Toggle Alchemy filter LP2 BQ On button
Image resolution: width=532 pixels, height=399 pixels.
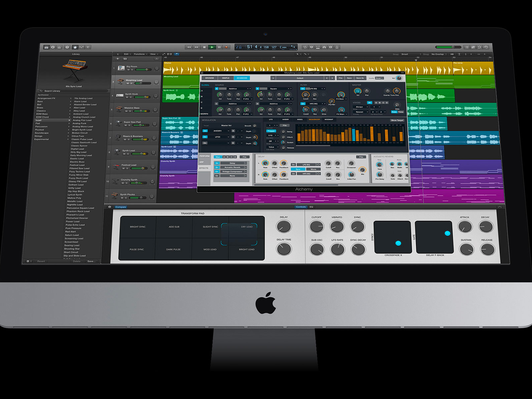303,89
